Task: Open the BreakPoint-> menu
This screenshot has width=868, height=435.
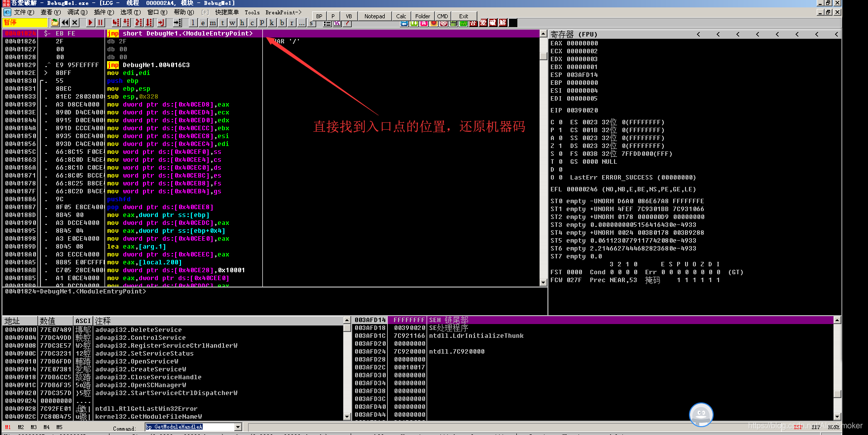Action: [x=284, y=12]
